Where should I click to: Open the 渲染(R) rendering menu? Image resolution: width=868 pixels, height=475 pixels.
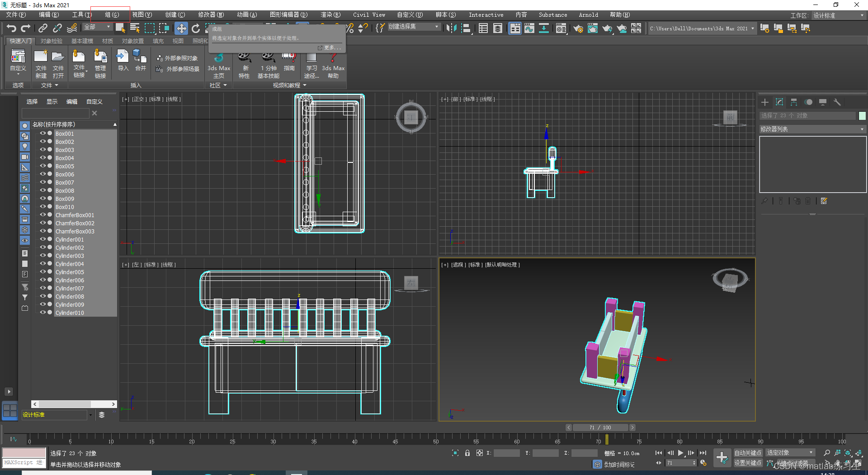coord(330,15)
